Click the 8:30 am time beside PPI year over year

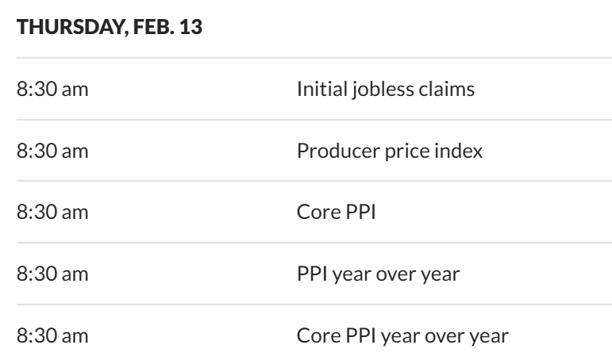point(52,274)
